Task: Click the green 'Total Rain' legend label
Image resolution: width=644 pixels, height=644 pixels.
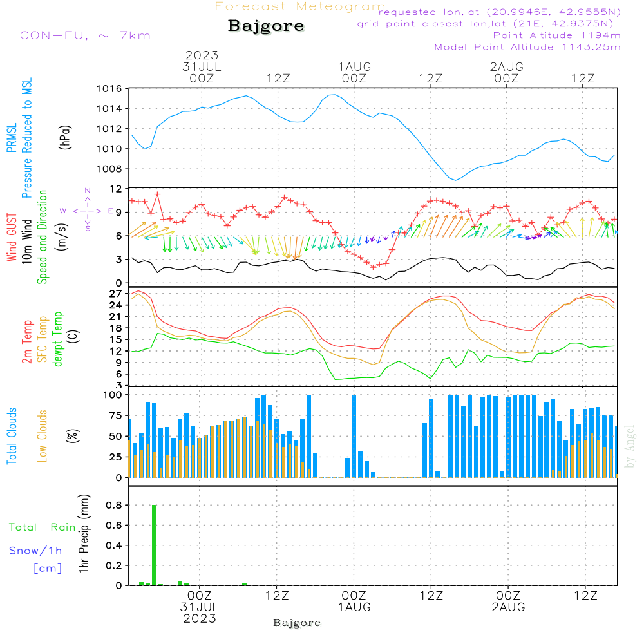Action: point(43,527)
